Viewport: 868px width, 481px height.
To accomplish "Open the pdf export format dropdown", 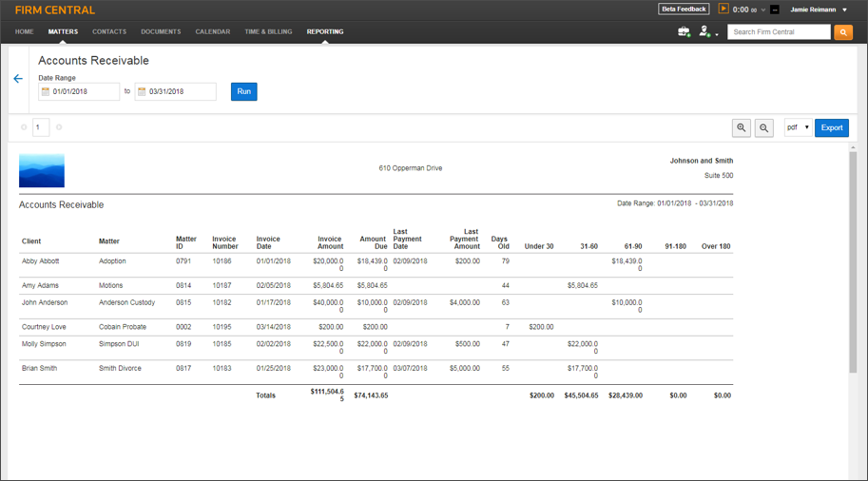I will [798, 127].
